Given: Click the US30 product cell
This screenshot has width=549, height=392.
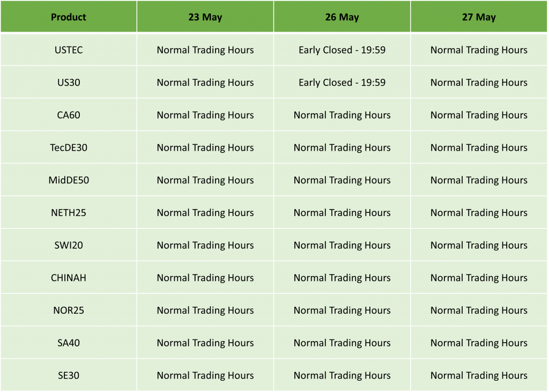Looking at the screenshot, I should [69, 83].
